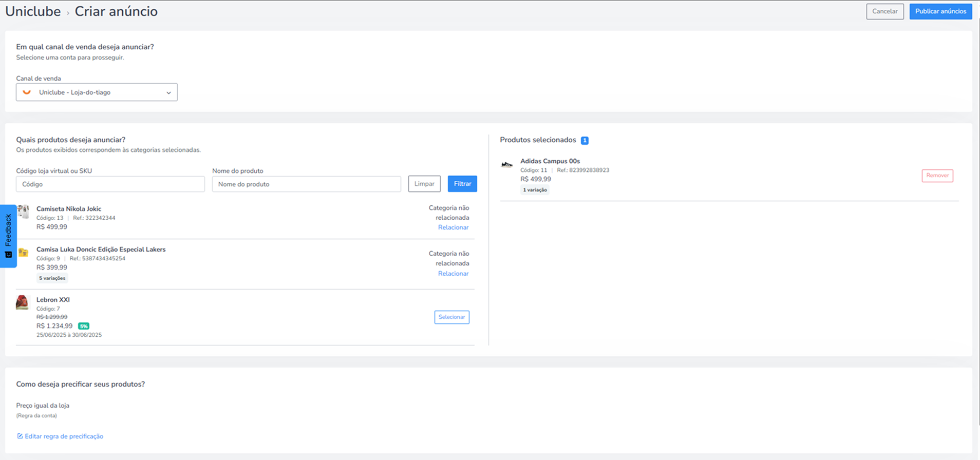
Task: Click the Camisa Luka Doncic product thumbnail
Action: [x=23, y=253]
